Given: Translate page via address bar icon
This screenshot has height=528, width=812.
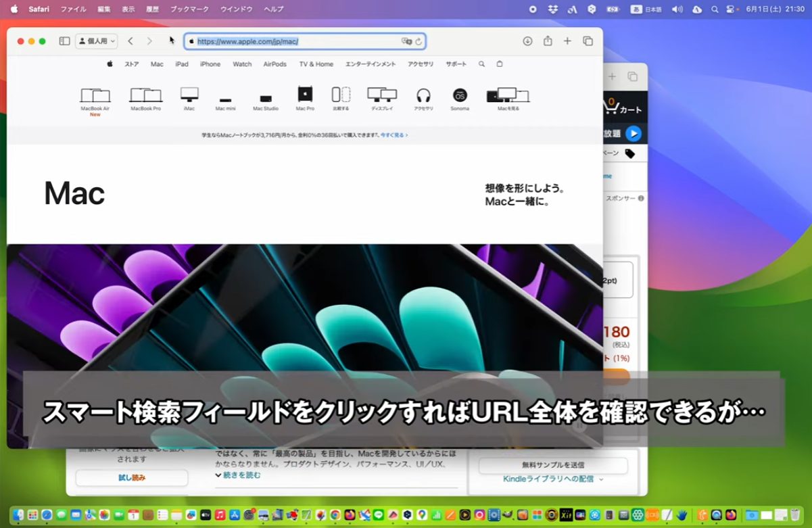Looking at the screenshot, I should [x=406, y=41].
